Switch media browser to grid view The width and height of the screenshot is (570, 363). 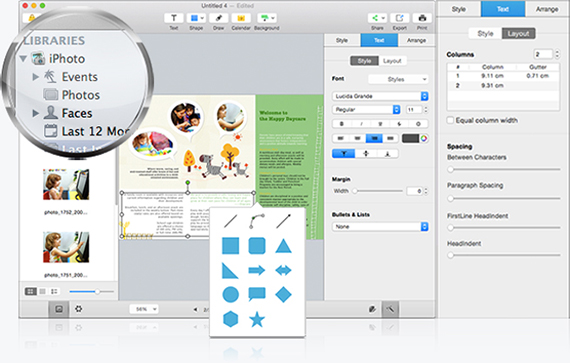tap(31, 291)
